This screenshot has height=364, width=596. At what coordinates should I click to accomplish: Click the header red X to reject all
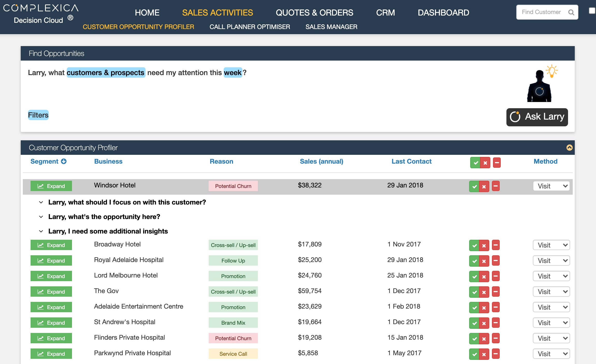pos(485,163)
